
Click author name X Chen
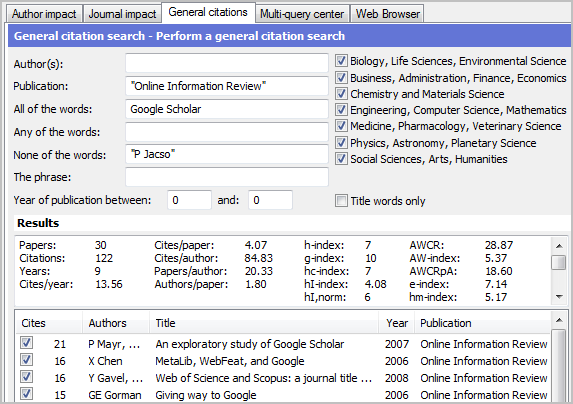coord(105,361)
